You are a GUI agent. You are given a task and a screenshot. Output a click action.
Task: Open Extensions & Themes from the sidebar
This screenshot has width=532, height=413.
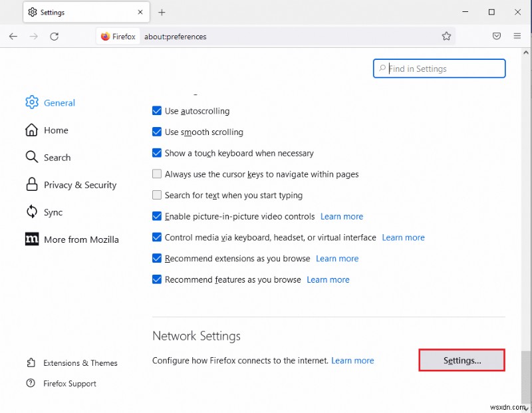coord(31,362)
